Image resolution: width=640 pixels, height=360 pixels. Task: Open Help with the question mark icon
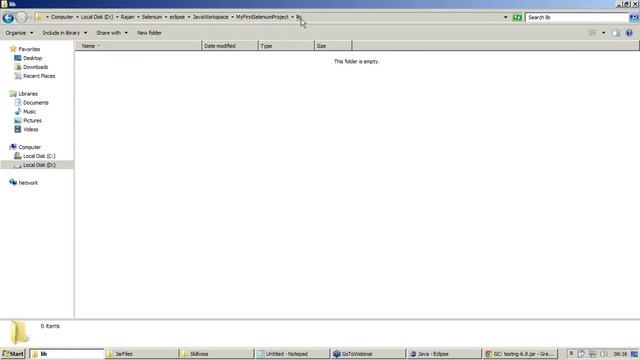(x=629, y=33)
